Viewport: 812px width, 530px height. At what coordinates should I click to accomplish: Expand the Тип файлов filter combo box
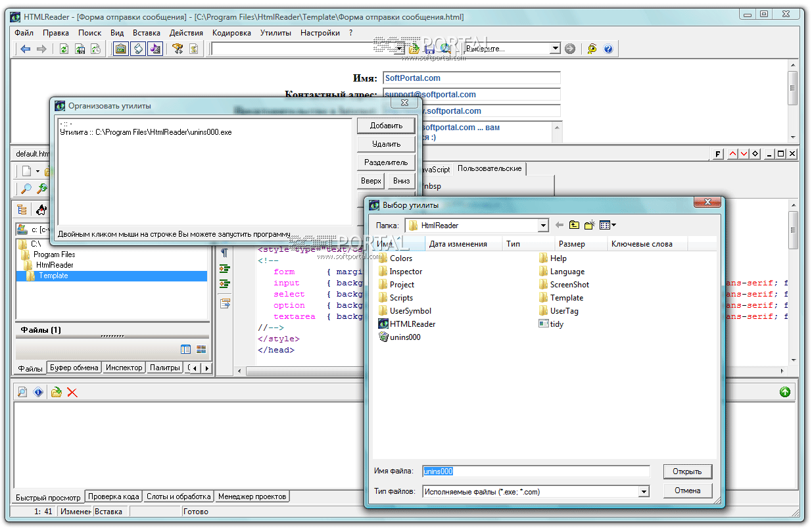click(x=643, y=492)
